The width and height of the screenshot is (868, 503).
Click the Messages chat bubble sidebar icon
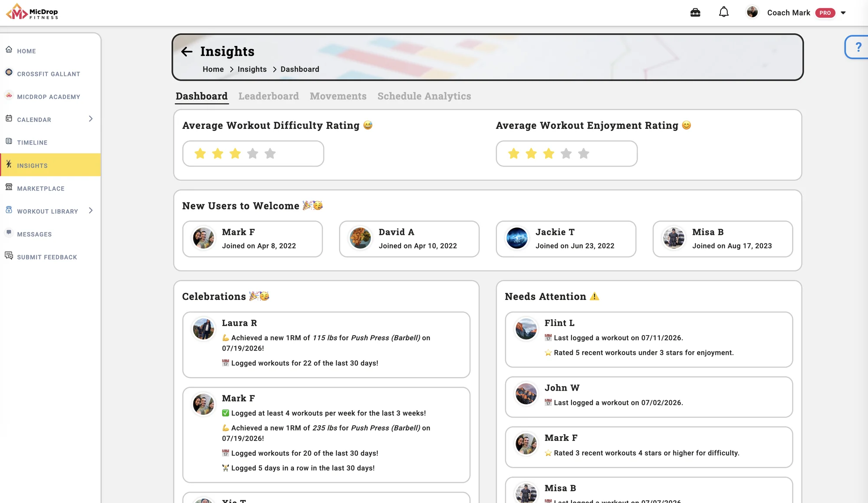(x=9, y=233)
